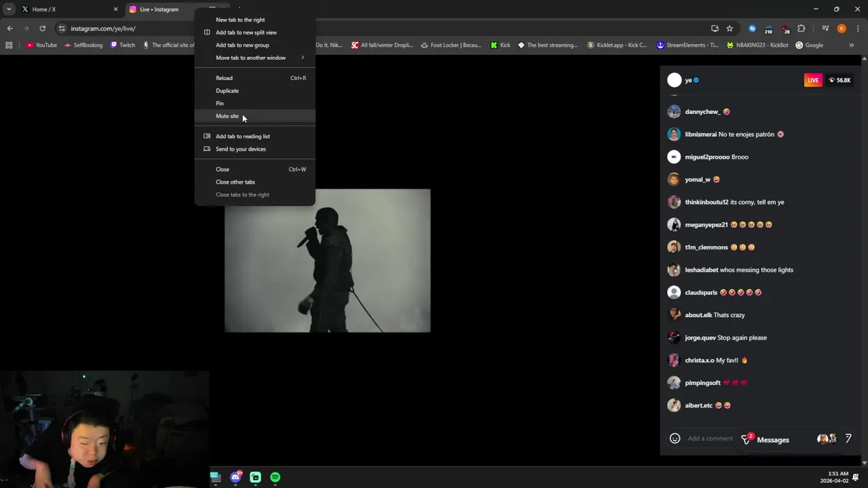The width and height of the screenshot is (868, 488).
Task: Open 'The best streaming...' bookmark
Action: point(548,45)
